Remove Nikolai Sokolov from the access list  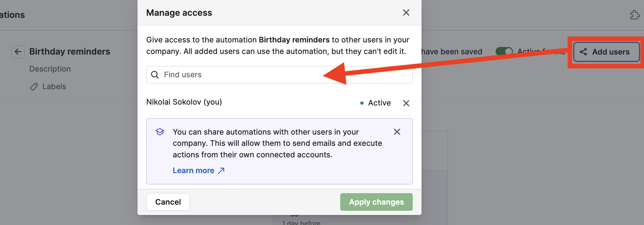[x=406, y=103]
